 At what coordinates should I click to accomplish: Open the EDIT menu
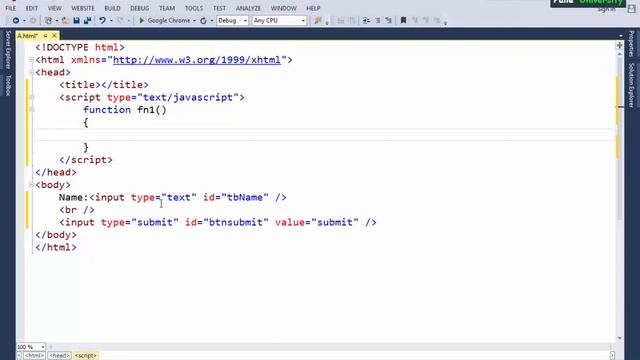pyautogui.click(x=31, y=8)
